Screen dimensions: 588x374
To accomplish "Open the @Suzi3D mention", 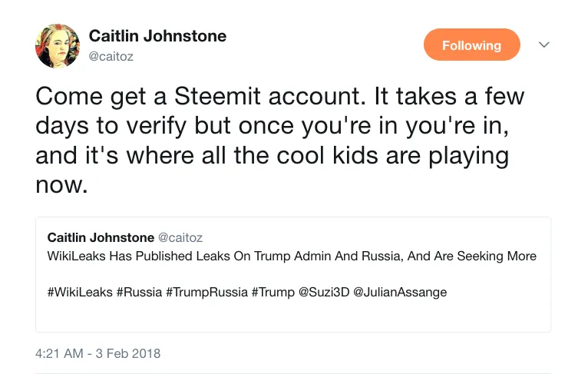I will 325,293.
